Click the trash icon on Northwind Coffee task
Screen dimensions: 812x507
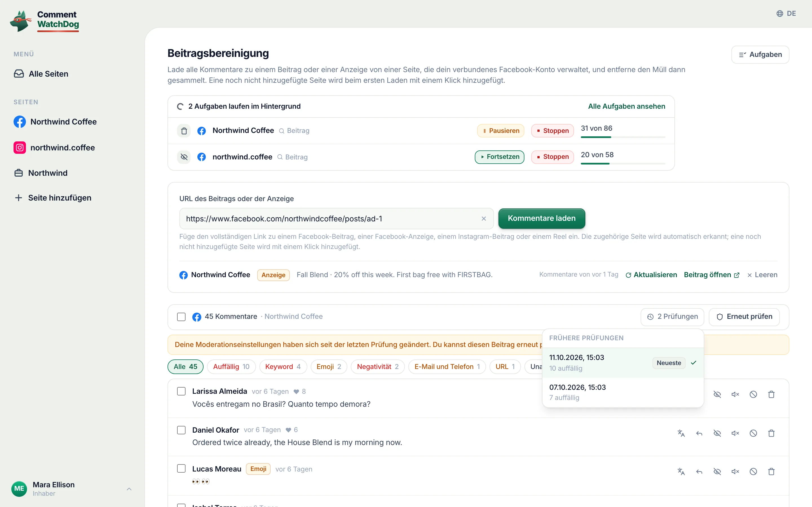click(x=184, y=131)
